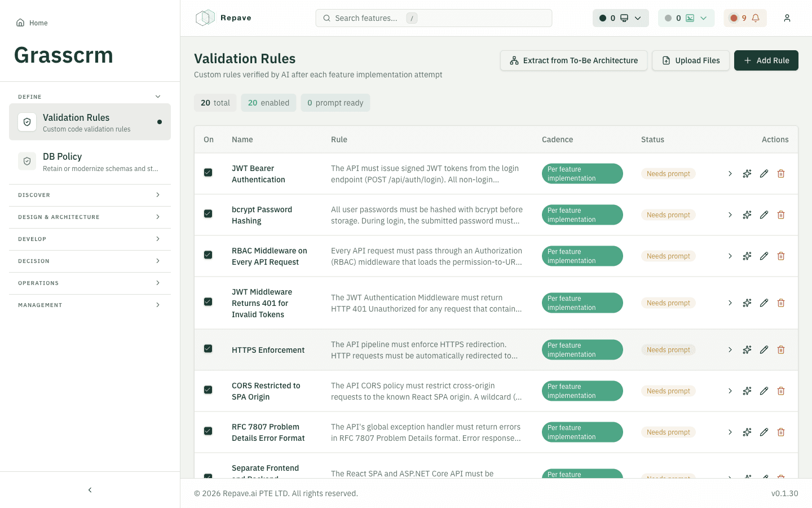Viewport: 812px width, 508px height.
Task: Open the monitor counter dropdown
Action: (620, 18)
